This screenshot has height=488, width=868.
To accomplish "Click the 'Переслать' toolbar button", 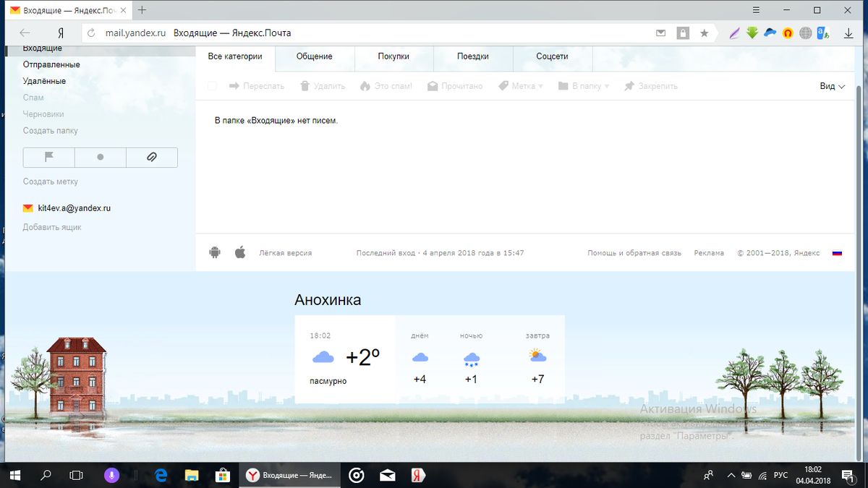I will click(257, 86).
